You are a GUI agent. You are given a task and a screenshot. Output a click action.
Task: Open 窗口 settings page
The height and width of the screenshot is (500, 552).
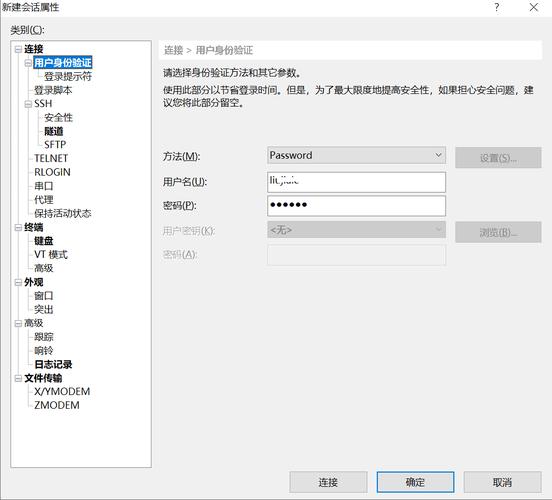click(44, 296)
